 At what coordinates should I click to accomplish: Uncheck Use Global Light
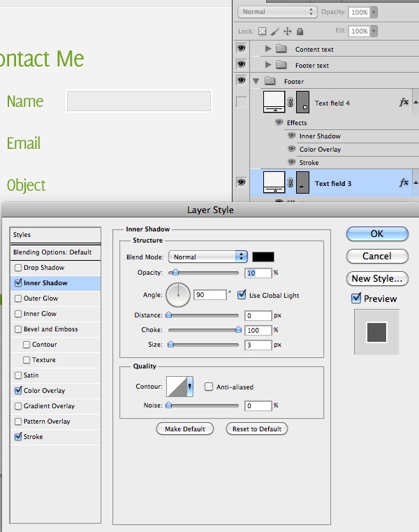(x=242, y=295)
